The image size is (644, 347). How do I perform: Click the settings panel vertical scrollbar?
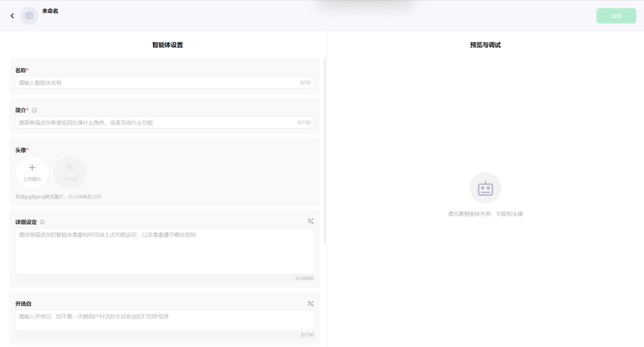[325, 152]
